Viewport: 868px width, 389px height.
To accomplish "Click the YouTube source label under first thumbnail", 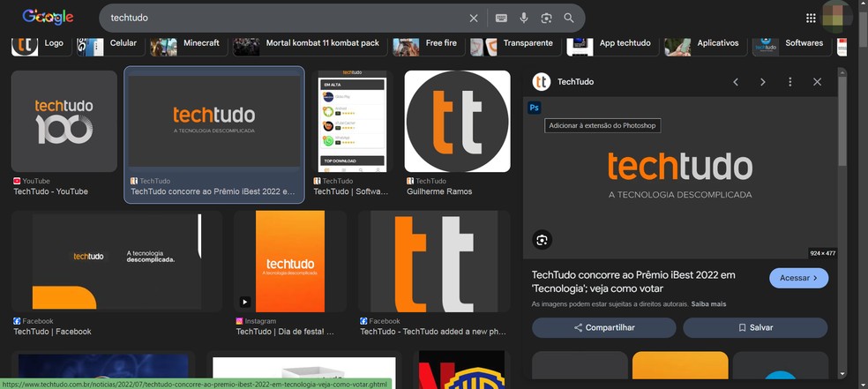I will [32, 181].
